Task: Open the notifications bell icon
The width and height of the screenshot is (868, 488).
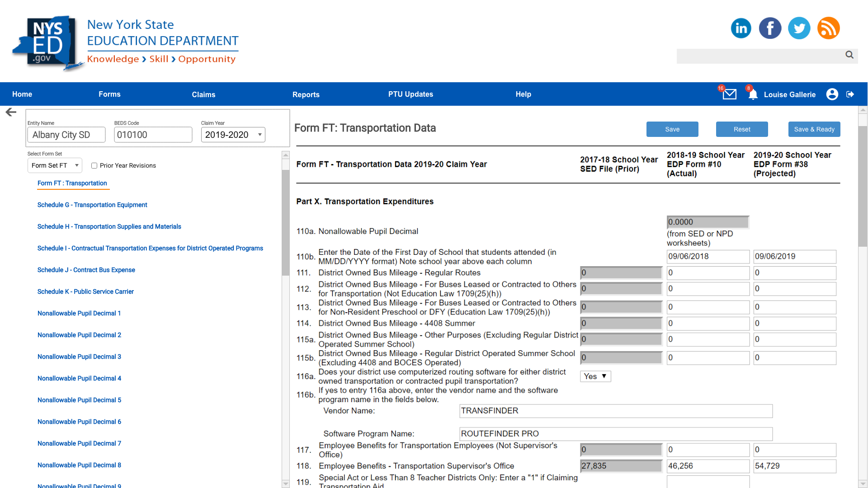Action: (753, 94)
